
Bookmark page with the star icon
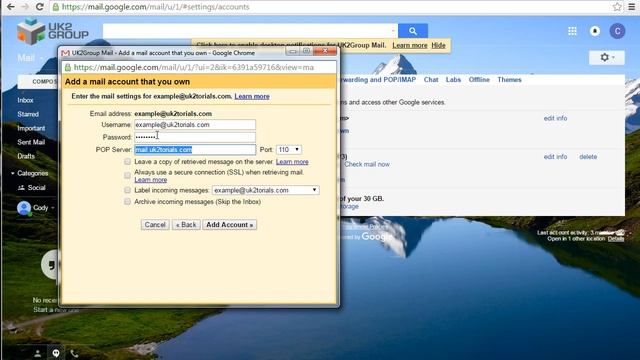click(617, 7)
